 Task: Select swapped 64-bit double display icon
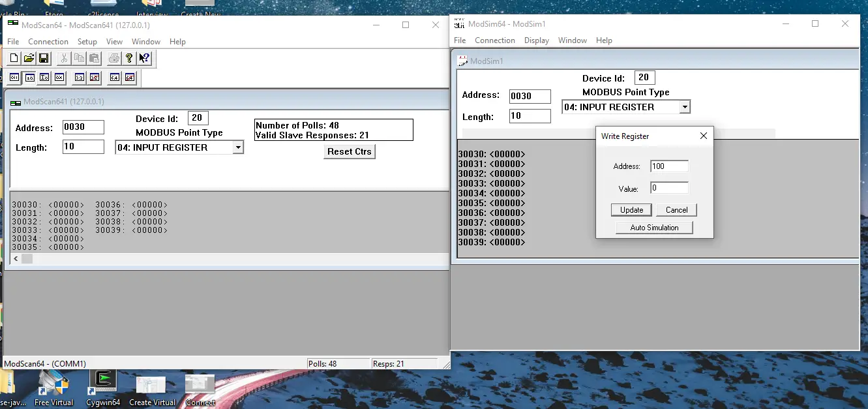click(x=130, y=78)
